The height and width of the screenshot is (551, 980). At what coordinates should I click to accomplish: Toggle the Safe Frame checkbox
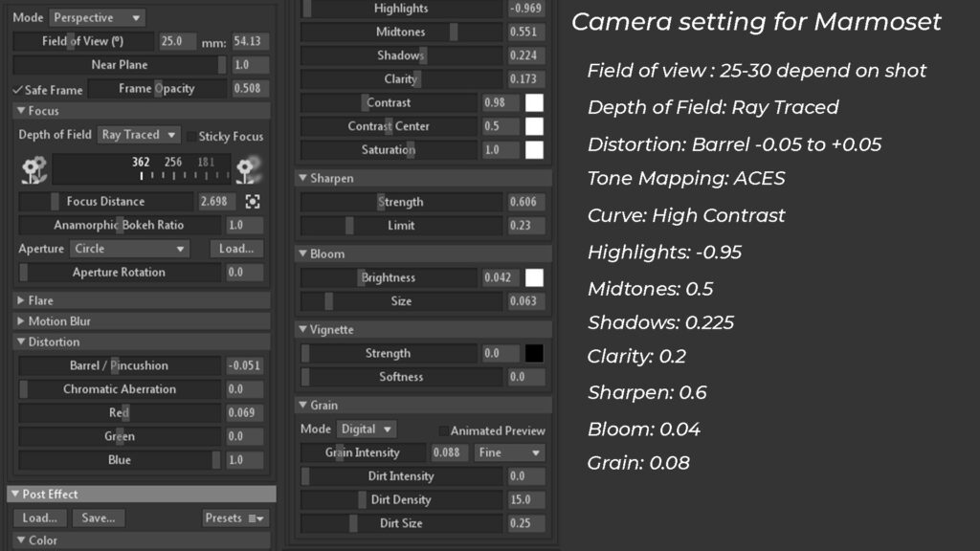17,90
